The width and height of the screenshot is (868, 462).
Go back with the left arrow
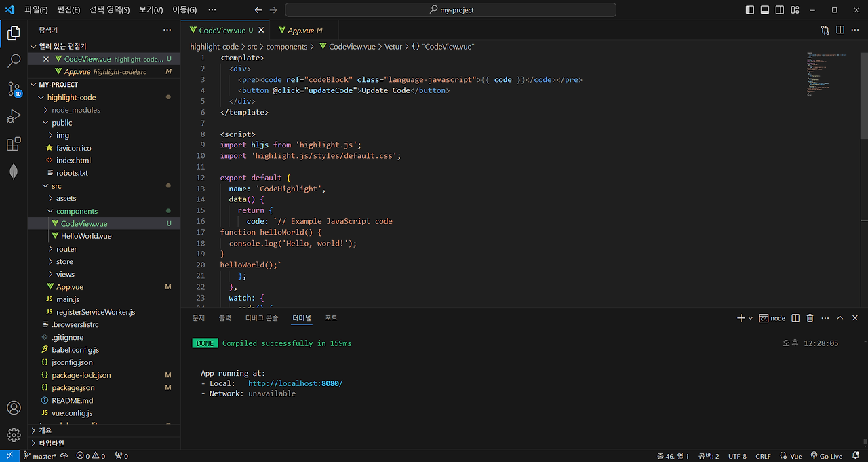pyautogui.click(x=258, y=10)
